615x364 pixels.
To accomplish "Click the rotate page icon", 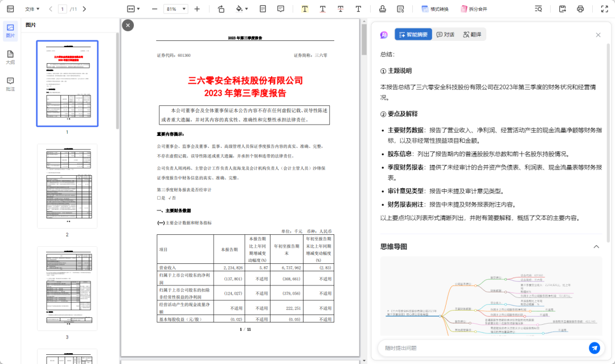I will click(221, 9).
